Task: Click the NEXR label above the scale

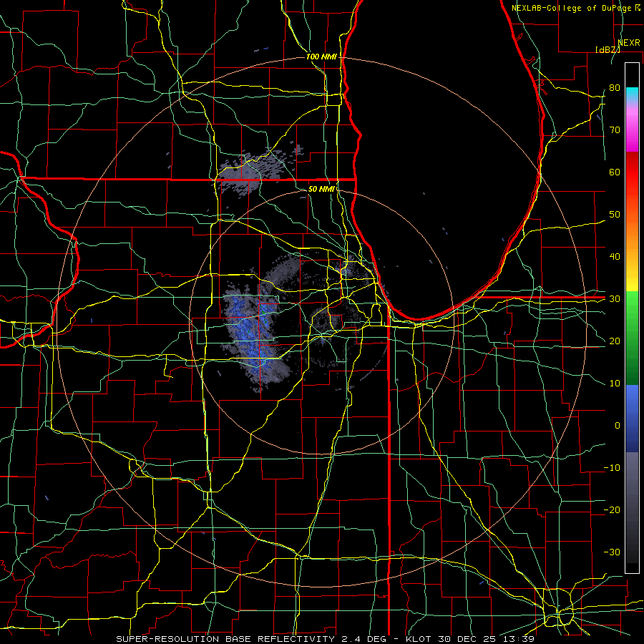Action: click(629, 43)
